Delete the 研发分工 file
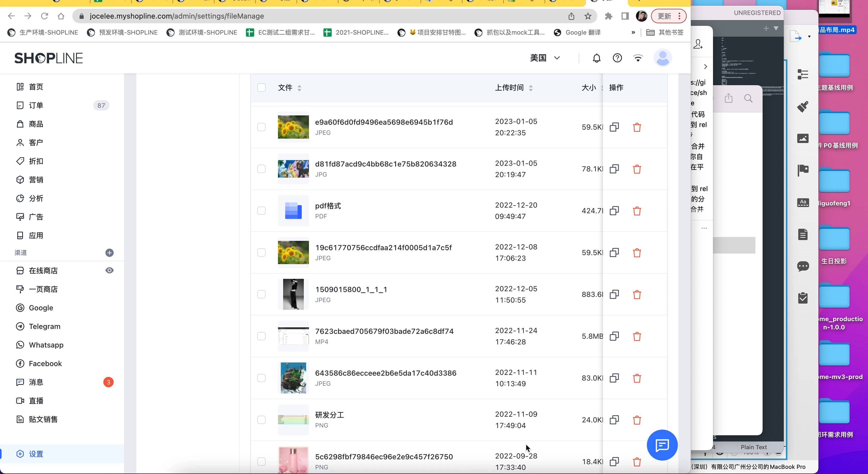Screen dimensions: 868x474 pyautogui.click(x=637, y=420)
